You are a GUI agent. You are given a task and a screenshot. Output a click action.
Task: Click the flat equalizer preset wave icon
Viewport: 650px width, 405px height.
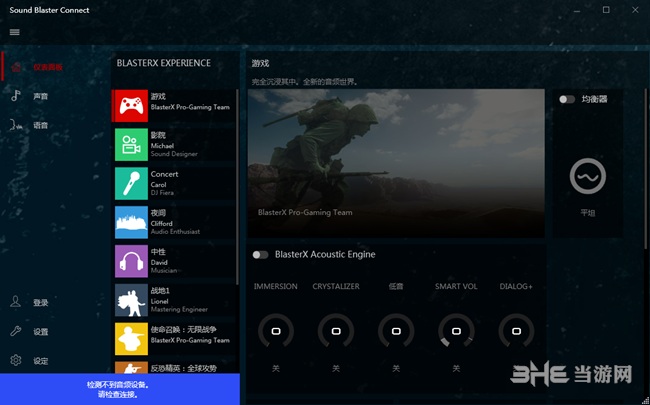point(588,176)
